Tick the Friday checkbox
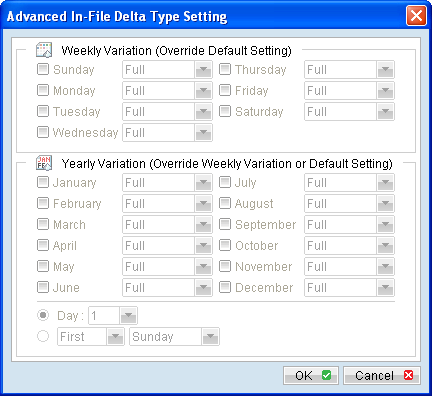432x396 pixels. click(225, 90)
